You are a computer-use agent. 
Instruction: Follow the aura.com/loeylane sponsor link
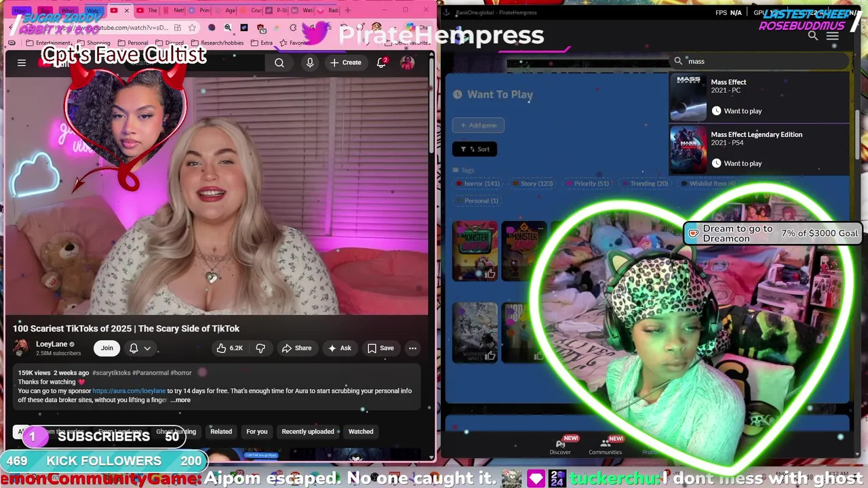point(129,391)
